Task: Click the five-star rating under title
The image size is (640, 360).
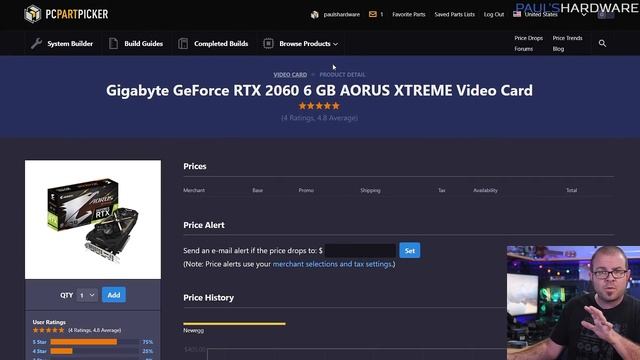Action: click(319, 106)
